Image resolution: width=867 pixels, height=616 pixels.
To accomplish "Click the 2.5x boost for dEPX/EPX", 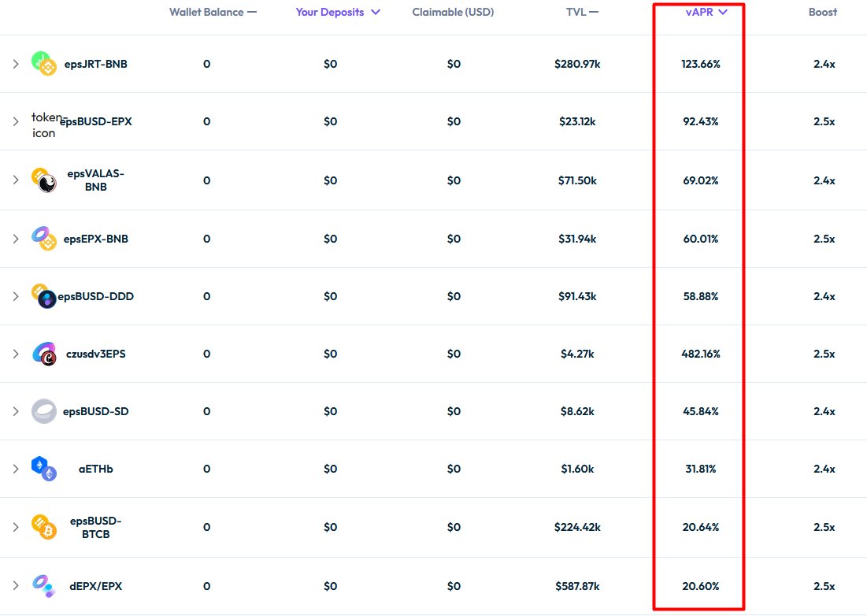I will [x=824, y=585].
